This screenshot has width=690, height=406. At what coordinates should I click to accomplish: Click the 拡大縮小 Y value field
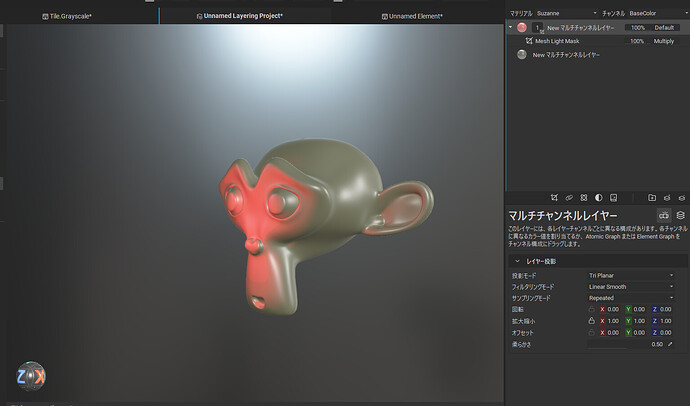click(639, 321)
